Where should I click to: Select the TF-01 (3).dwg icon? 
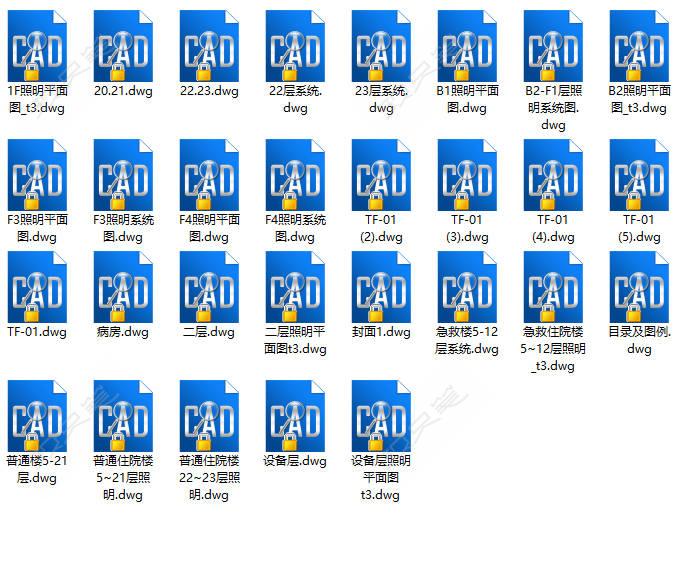click(x=467, y=175)
